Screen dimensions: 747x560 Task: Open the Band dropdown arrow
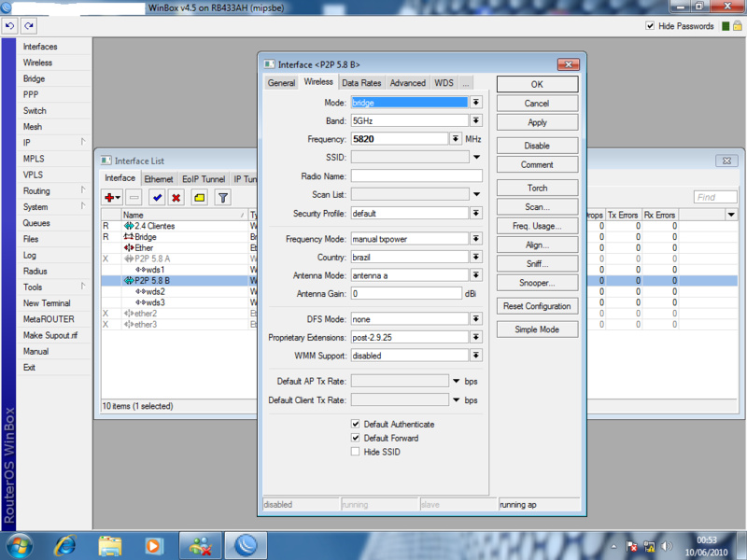(x=476, y=120)
